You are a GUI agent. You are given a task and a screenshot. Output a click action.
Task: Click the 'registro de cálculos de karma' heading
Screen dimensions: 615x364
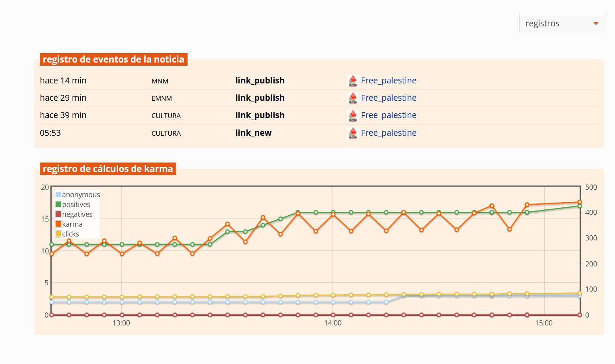pos(108,169)
